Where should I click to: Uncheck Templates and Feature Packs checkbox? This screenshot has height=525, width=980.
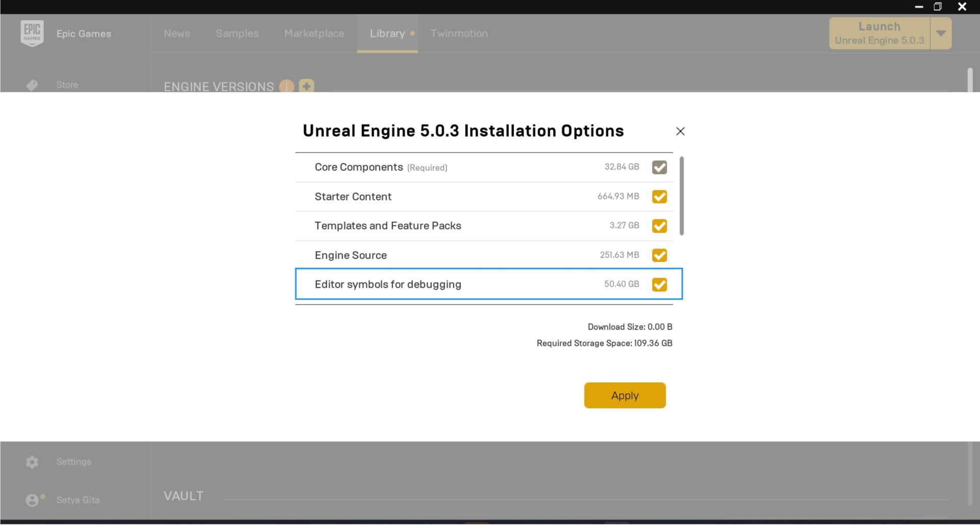point(659,226)
